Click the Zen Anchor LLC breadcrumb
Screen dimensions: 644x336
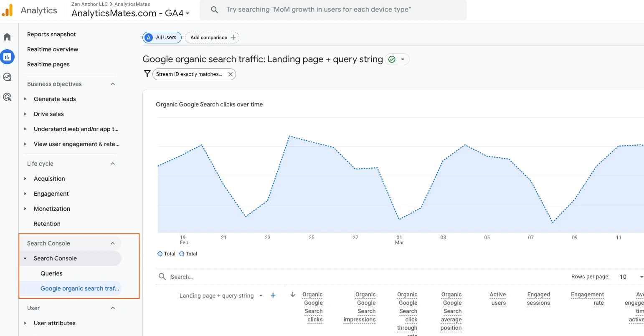89,4
